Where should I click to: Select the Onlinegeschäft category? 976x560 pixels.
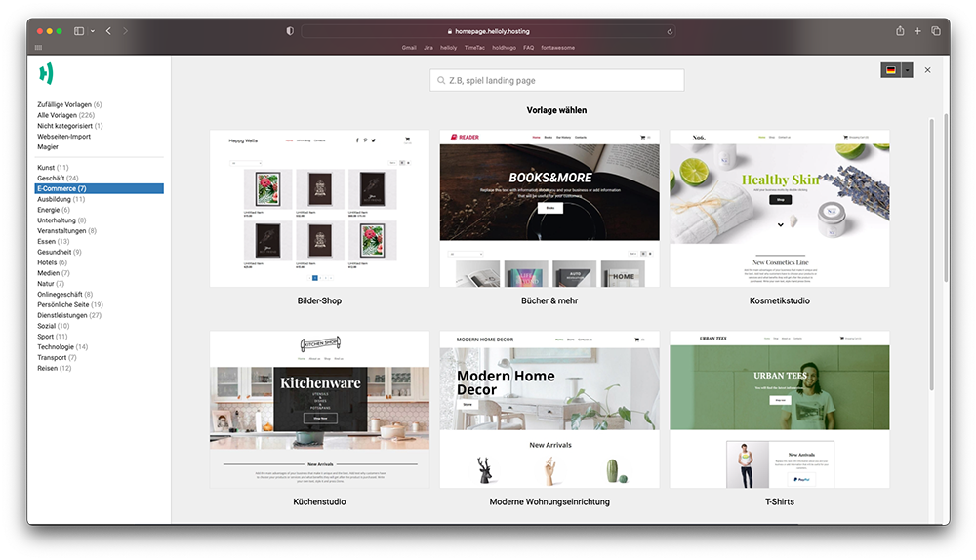[64, 295]
